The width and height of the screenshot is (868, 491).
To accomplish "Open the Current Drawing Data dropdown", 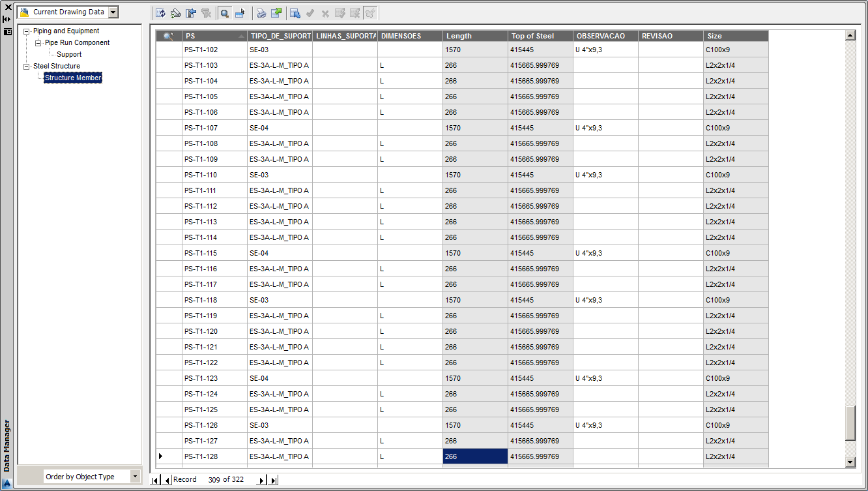I will (113, 12).
